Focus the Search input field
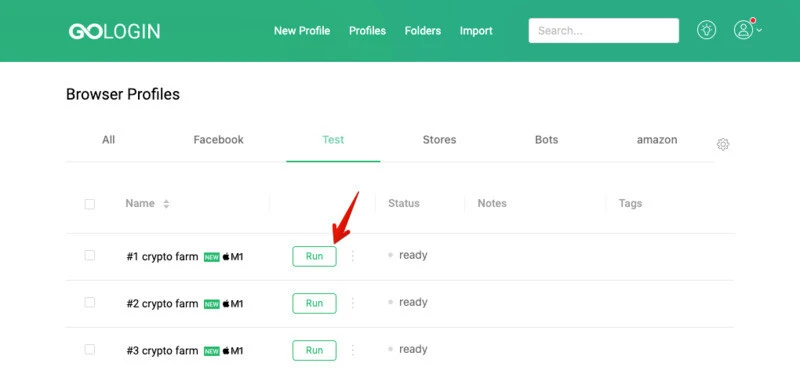 (x=604, y=31)
